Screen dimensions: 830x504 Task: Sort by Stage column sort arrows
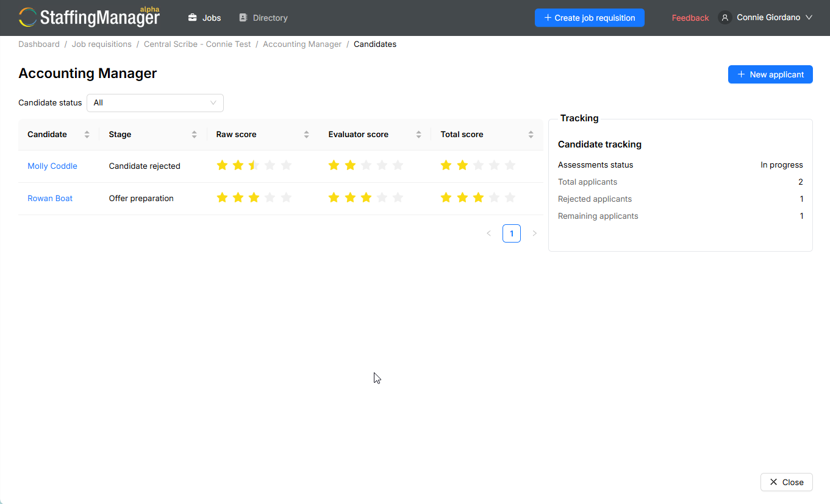tap(195, 135)
